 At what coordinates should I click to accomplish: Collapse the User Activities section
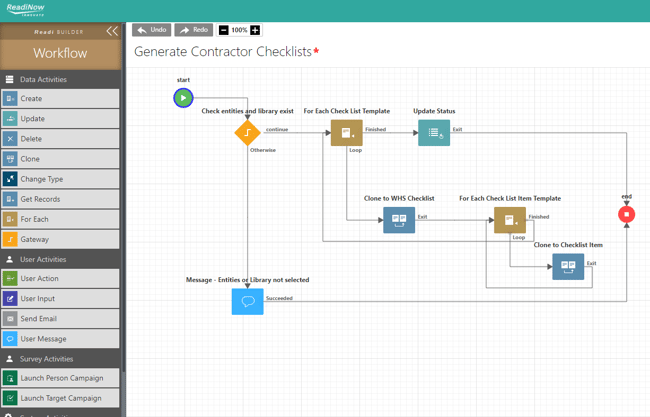click(60, 259)
